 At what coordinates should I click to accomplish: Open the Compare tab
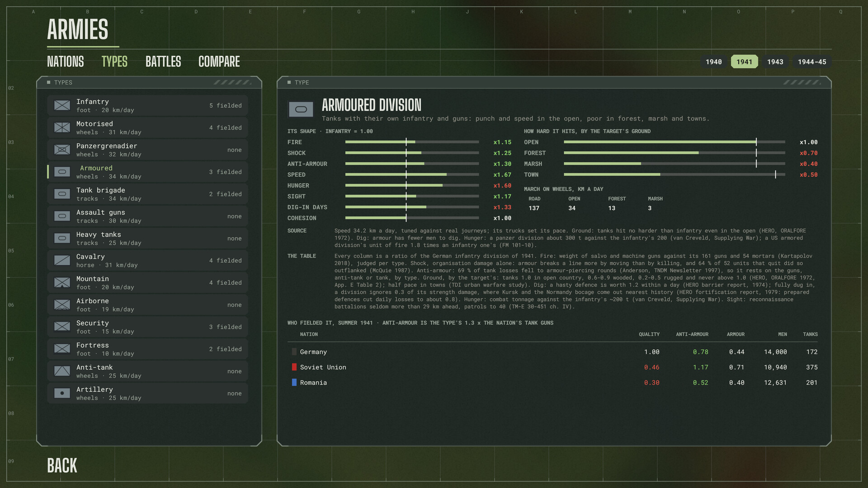[x=219, y=61]
